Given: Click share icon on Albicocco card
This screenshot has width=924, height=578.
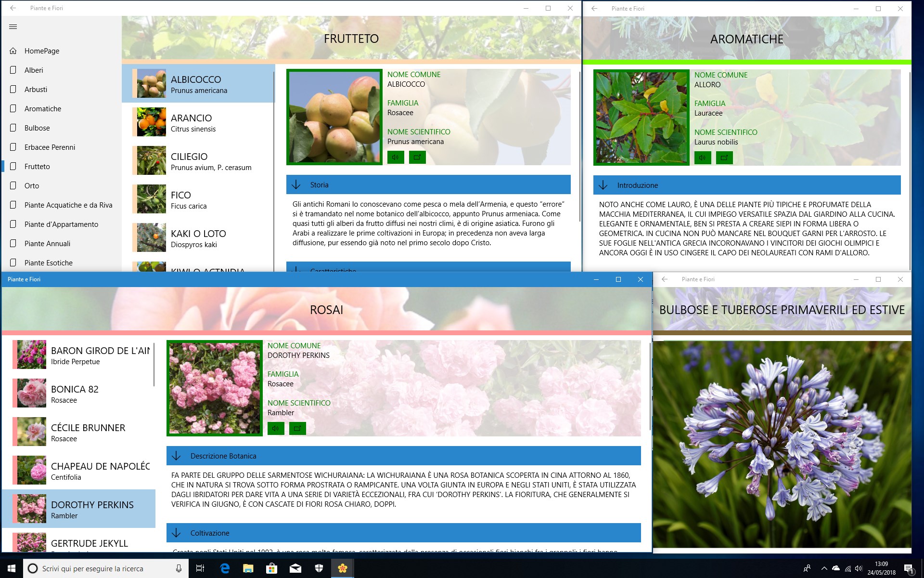Looking at the screenshot, I should (x=417, y=157).
